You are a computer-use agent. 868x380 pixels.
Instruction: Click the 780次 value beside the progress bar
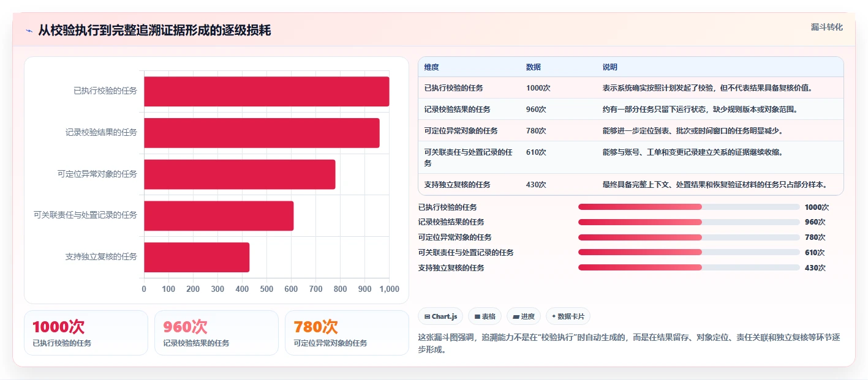click(815, 237)
